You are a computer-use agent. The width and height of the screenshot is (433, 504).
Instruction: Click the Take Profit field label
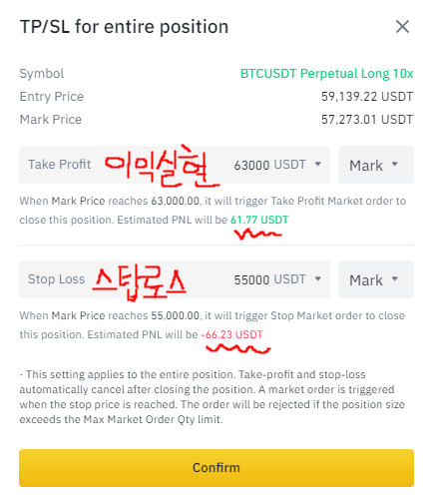59,165
